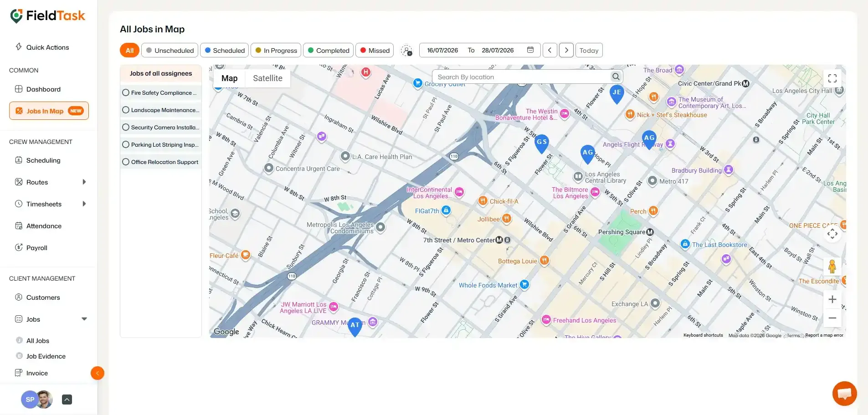Screen dimensions: 868x415
Task: Click Report a map error link
Action: coord(824,335)
